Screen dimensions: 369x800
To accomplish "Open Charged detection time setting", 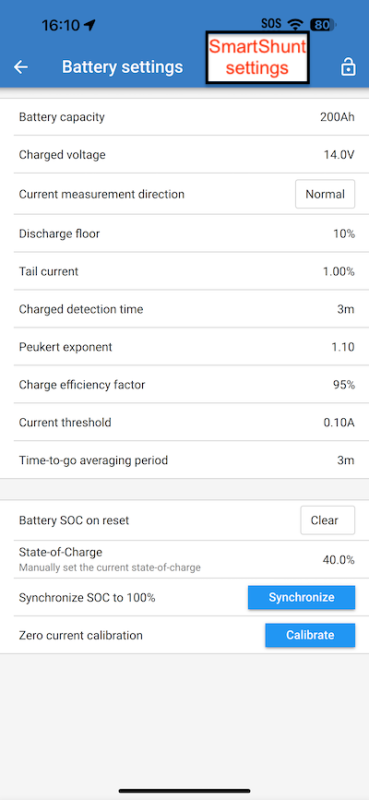I will (184, 309).
